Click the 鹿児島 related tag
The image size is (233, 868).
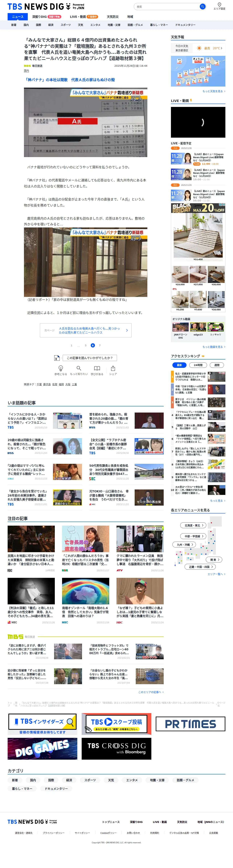[47, 385]
